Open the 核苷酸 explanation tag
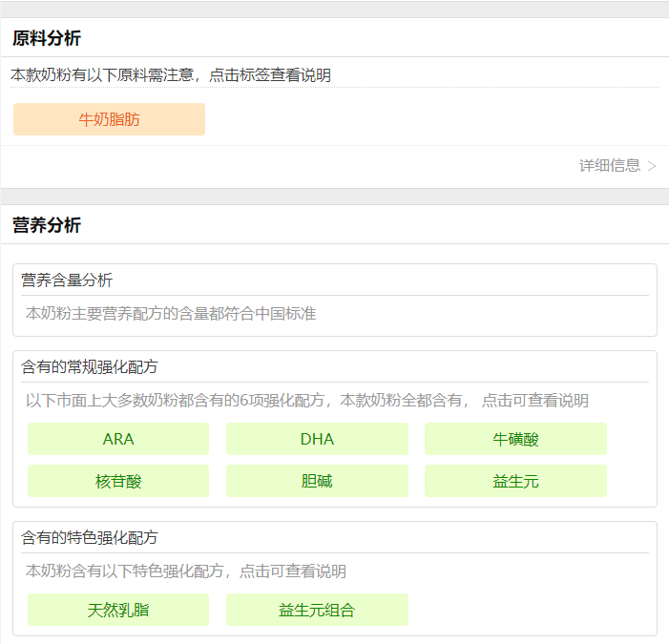669x644 pixels. [118, 481]
